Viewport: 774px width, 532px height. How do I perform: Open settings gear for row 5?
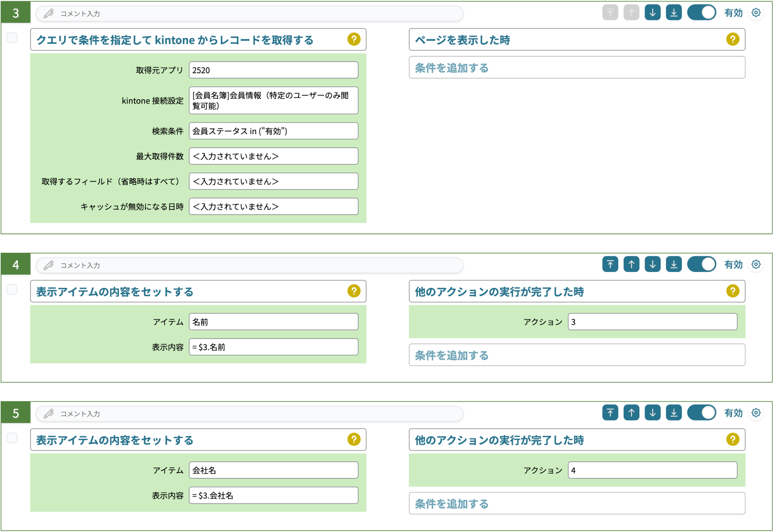point(756,413)
